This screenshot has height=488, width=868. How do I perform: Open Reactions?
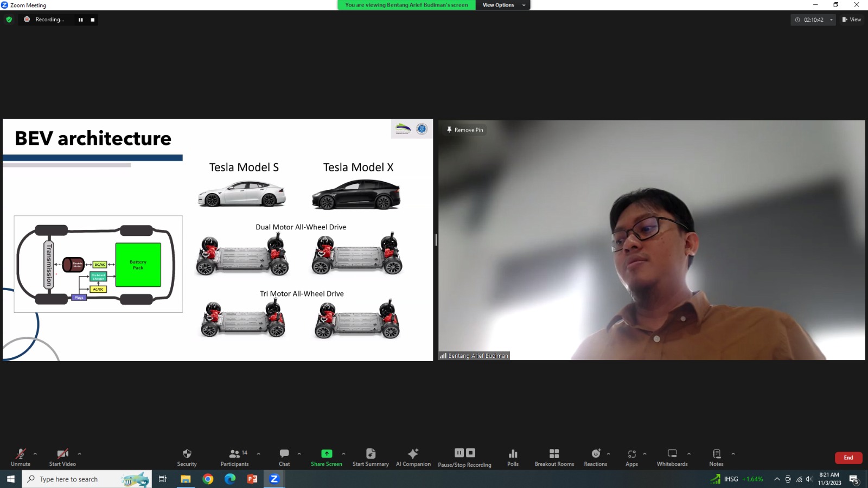click(x=595, y=457)
